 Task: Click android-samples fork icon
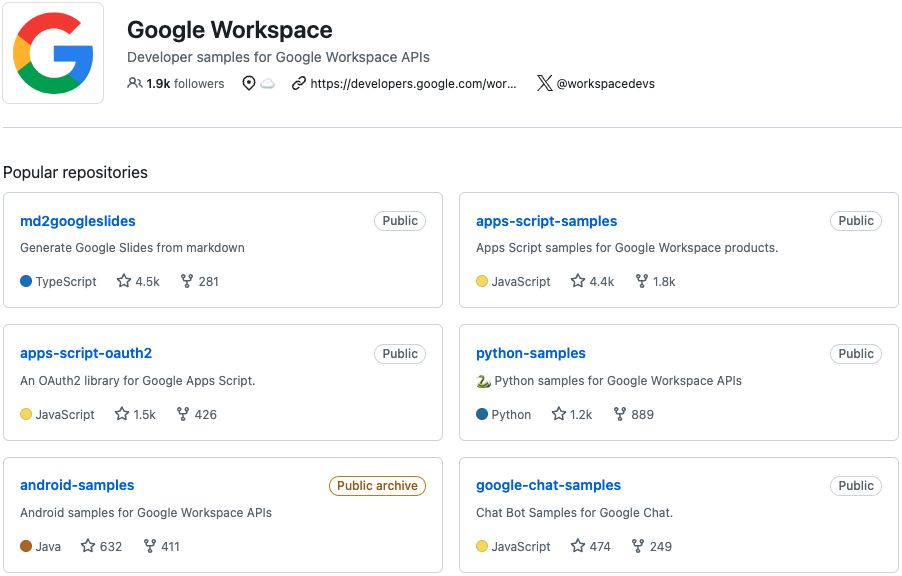tap(150, 546)
